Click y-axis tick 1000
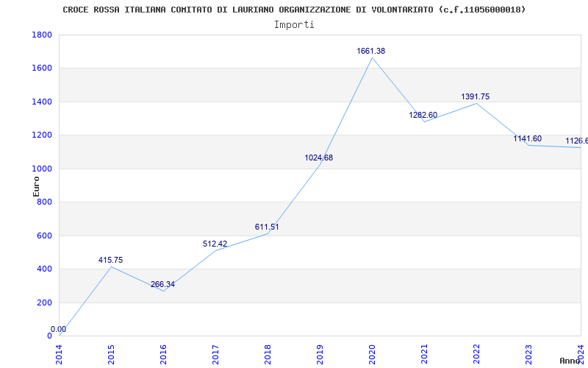 (x=42, y=169)
